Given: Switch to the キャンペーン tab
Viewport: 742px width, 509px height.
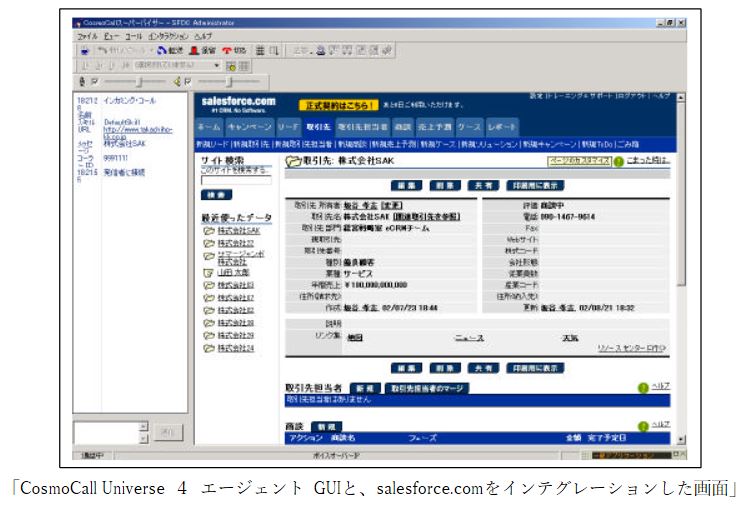Looking at the screenshot, I should (x=249, y=127).
